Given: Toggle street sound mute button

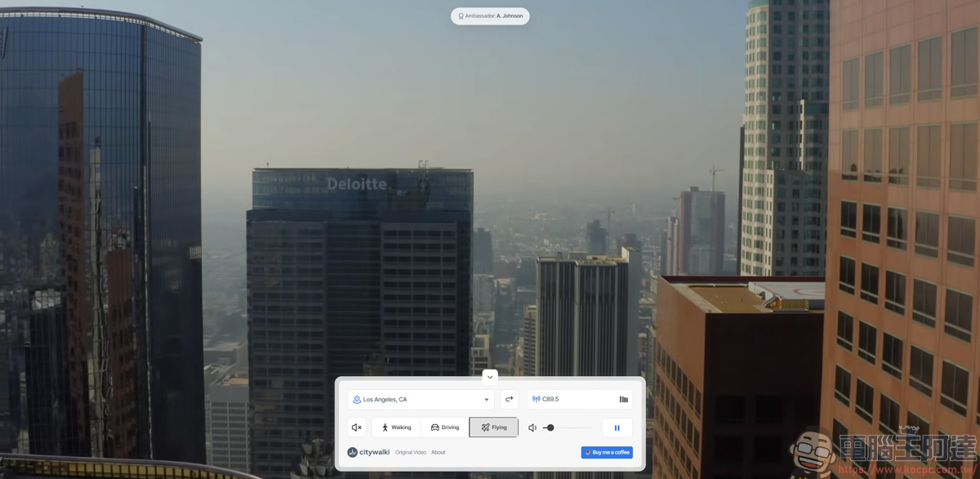Looking at the screenshot, I should point(357,428).
